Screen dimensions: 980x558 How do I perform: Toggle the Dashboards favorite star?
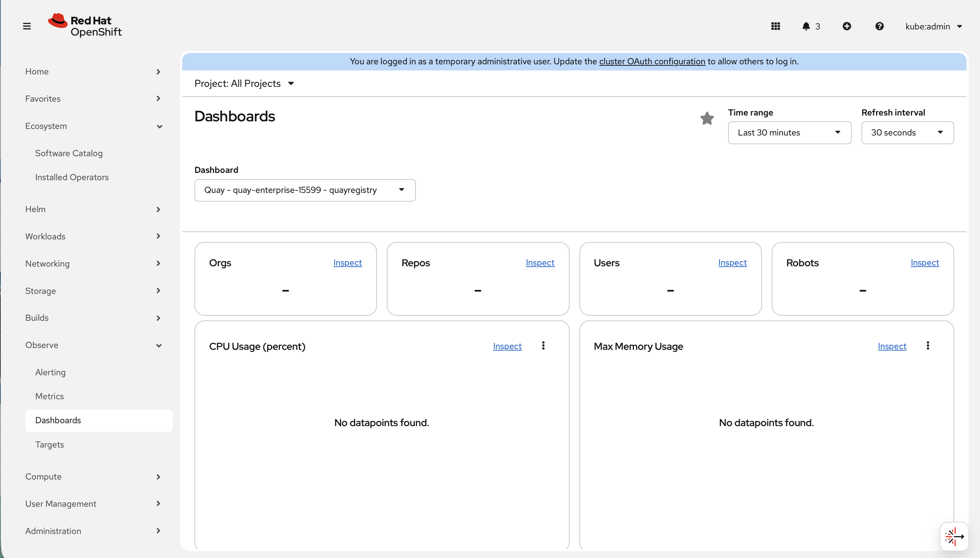tap(707, 118)
